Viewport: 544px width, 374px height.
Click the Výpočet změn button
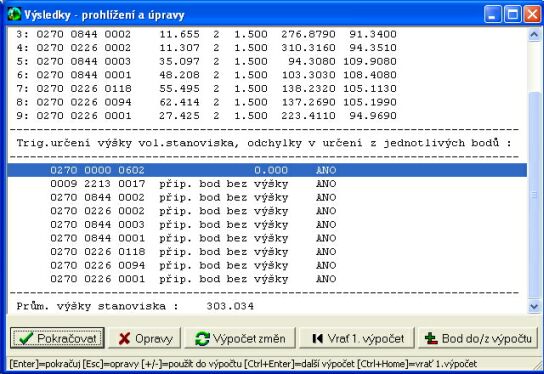pos(240,338)
